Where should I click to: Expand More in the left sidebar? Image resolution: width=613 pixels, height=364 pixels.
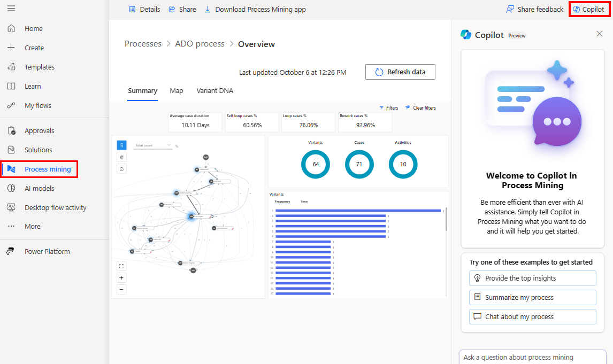pyautogui.click(x=32, y=226)
